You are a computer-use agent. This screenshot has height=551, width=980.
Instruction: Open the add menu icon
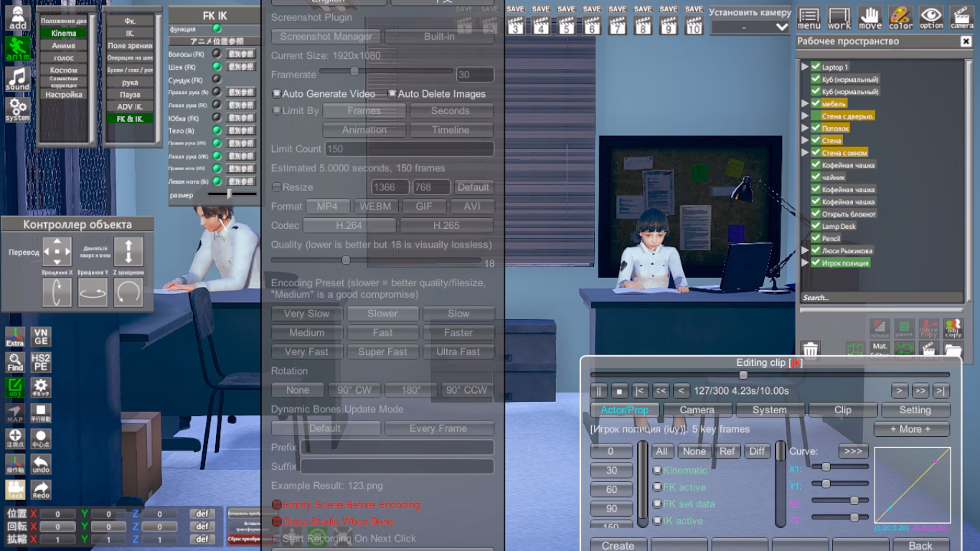point(17,18)
